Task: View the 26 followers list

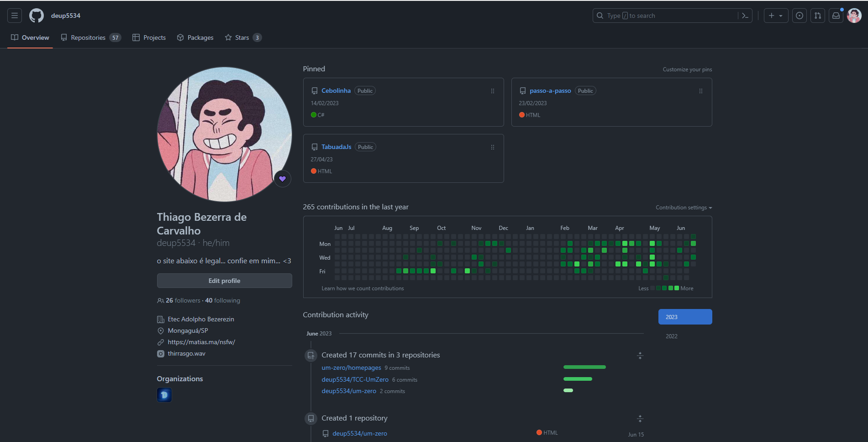Action: (x=183, y=300)
